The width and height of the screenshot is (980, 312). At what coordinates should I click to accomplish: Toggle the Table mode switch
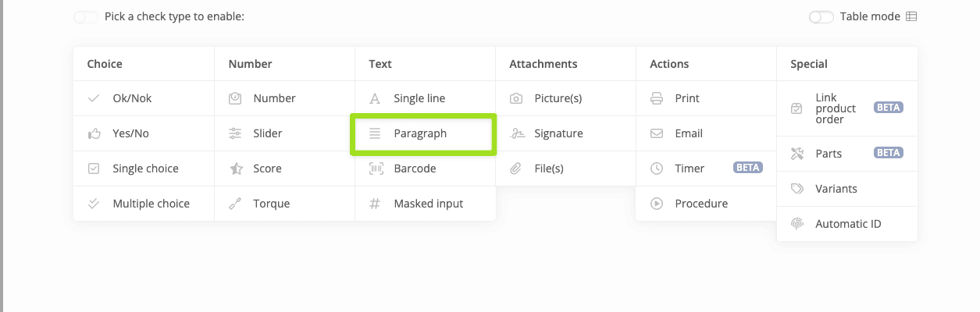pos(821,16)
